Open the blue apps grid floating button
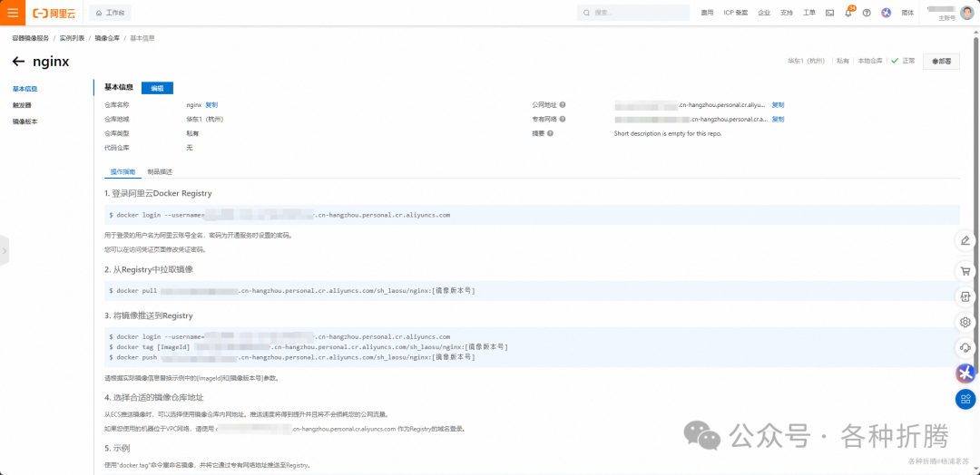 coord(965,399)
